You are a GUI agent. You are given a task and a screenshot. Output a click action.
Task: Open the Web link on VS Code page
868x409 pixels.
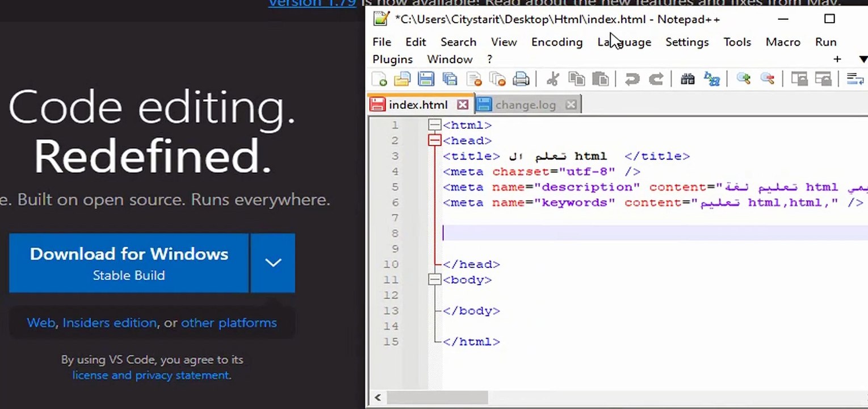coord(41,323)
